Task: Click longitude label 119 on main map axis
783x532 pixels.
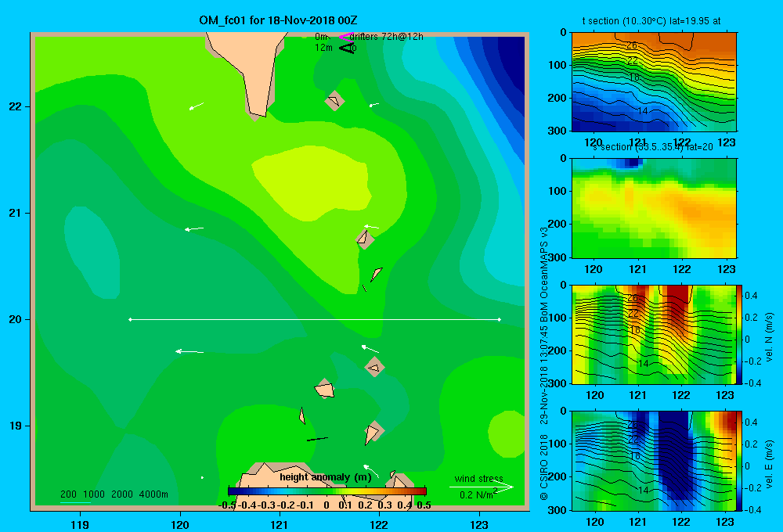Action: 80,524
